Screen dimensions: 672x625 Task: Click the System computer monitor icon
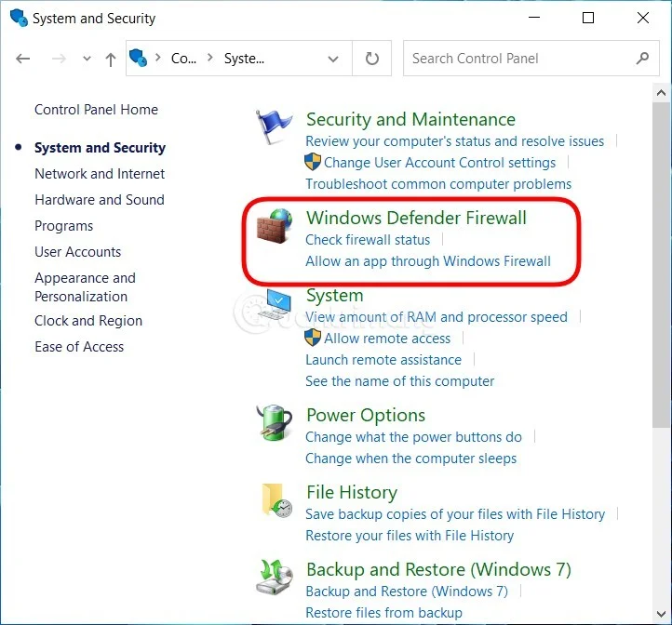(x=275, y=304)
